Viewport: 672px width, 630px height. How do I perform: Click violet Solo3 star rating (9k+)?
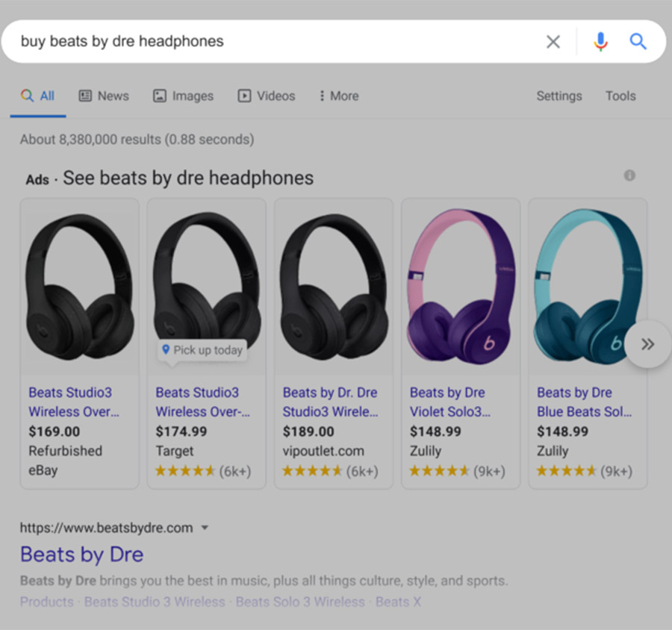(x=457, y=471)
